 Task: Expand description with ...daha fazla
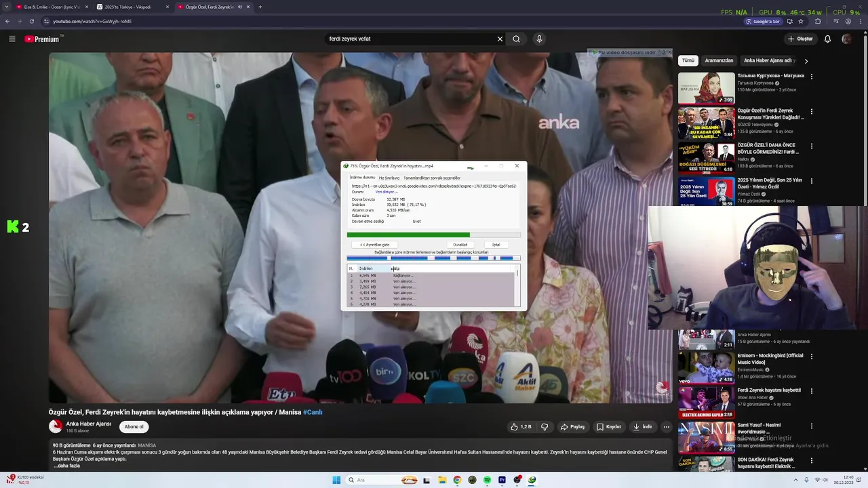[x=67, y=466]
